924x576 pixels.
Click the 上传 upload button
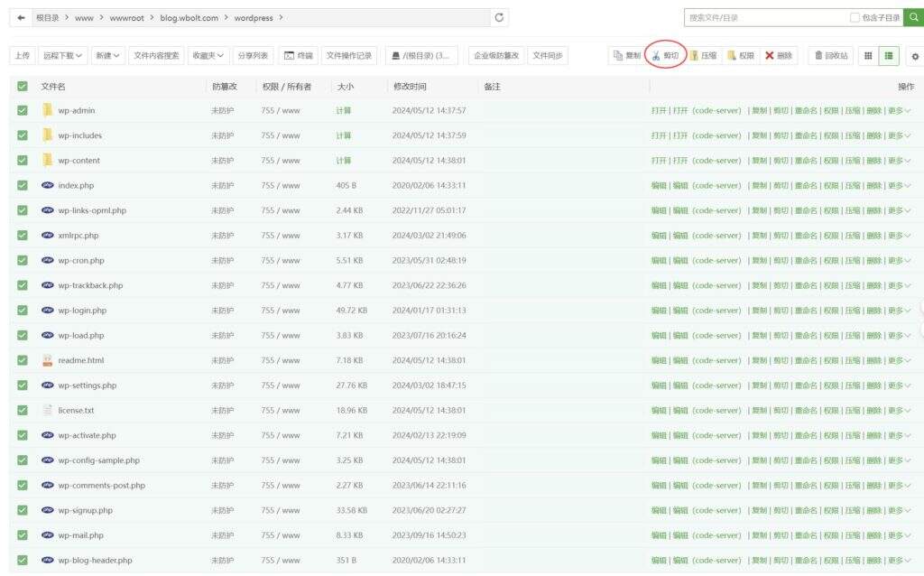(x=23, y=55)
